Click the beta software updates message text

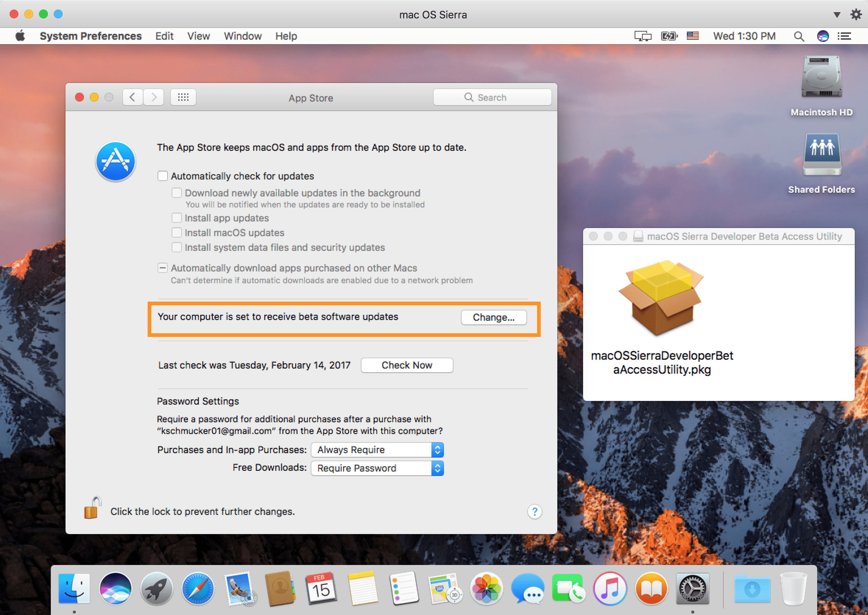(278, 317)
